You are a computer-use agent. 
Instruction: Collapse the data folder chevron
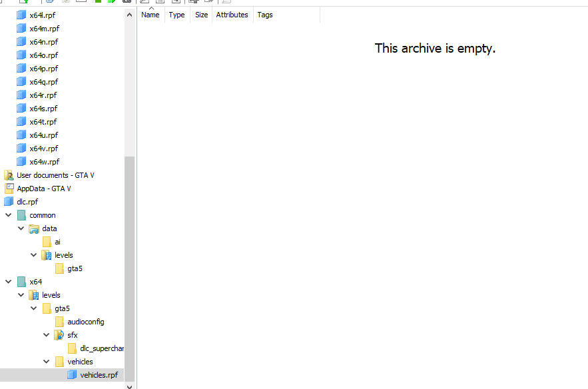click(21, 228)
